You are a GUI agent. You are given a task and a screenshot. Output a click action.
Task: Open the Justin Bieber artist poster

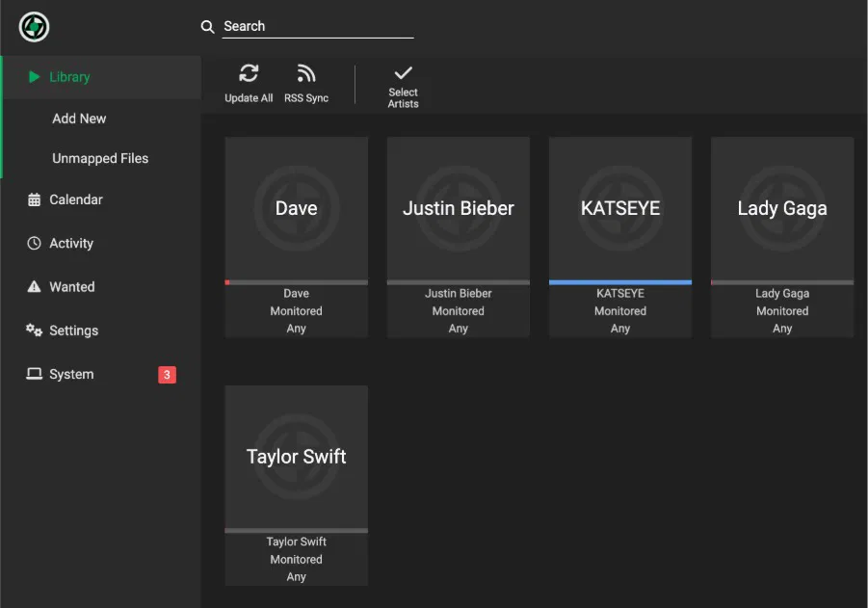(x=458, y=208)
